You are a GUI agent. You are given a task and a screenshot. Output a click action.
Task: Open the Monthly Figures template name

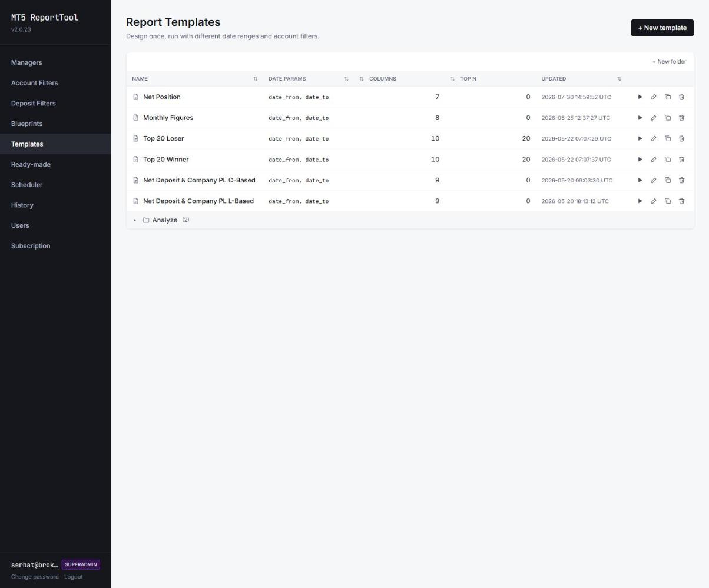(x=168, y=118)
